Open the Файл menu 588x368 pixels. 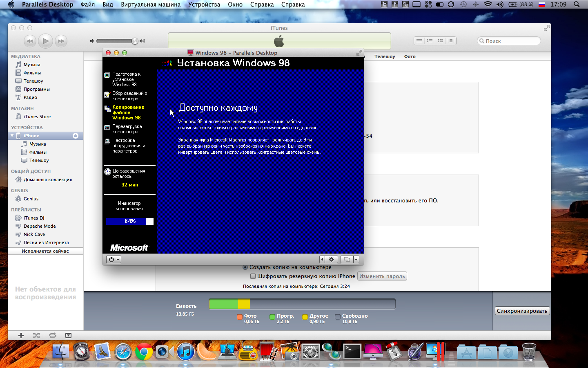pos(88,4)
